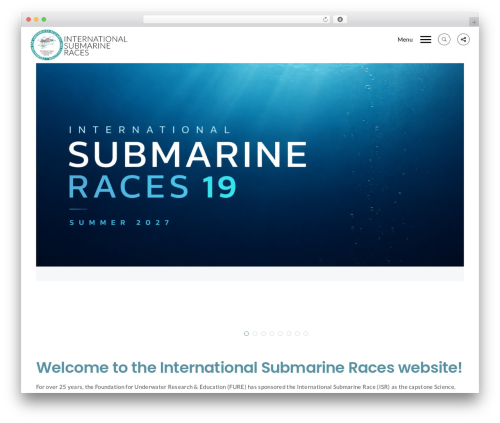
Task: Click the Submarine Races 19 hero banner
Action: [x=250, y=165]
